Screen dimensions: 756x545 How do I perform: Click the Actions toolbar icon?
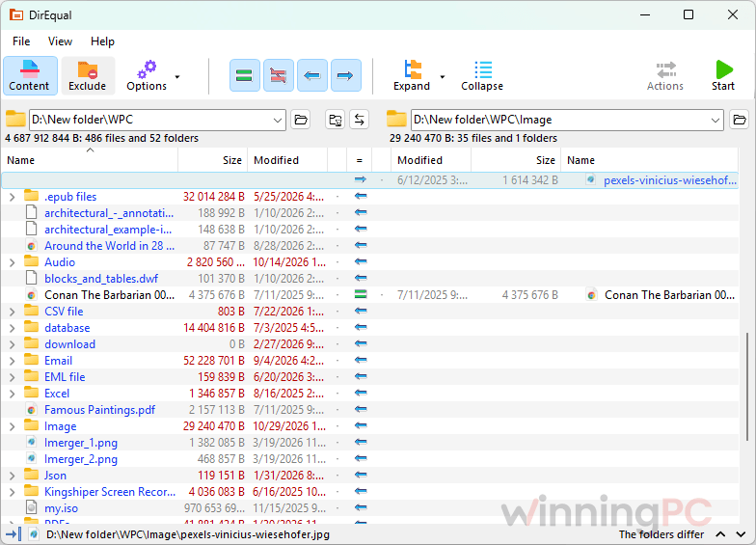(x=665, y=75)
